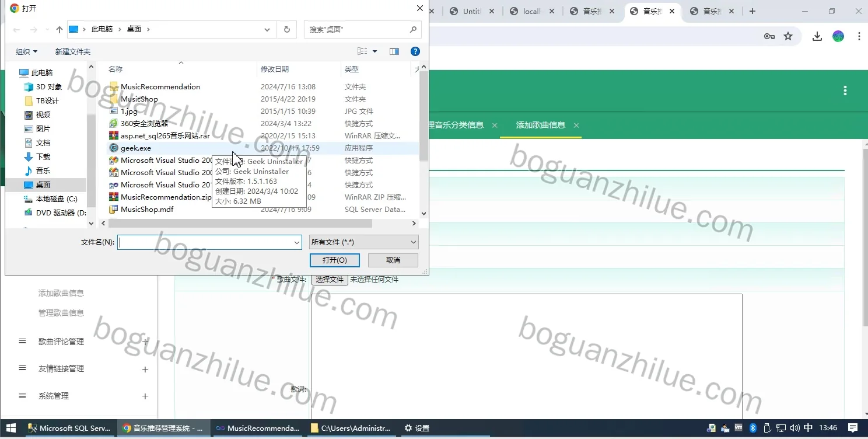Bookmark this page with star icon

[x=788, y=36]
